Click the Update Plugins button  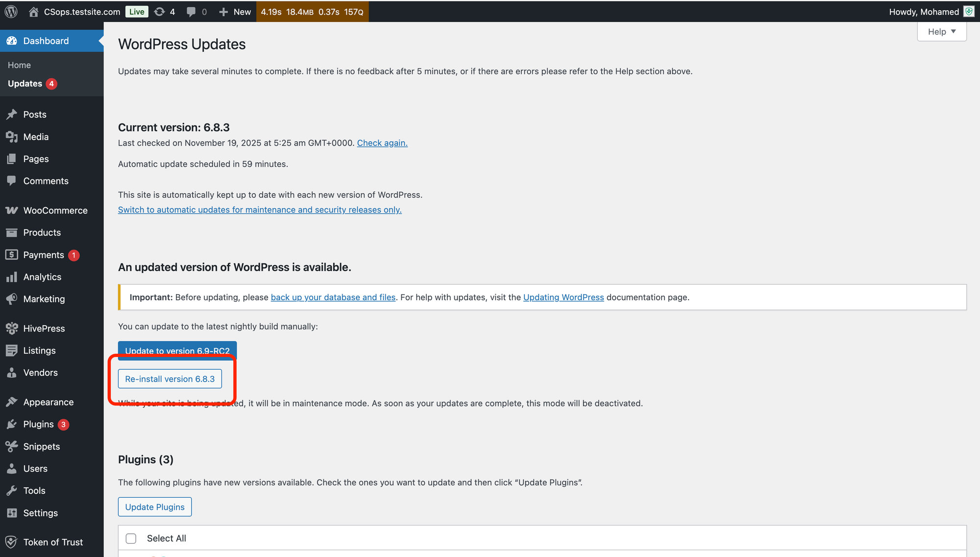tap(155, 507)
